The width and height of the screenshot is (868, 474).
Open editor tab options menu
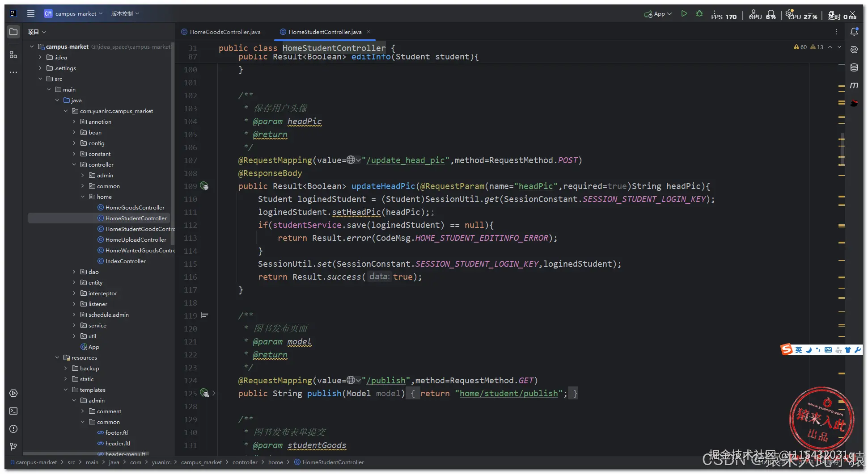click(836, 32)
